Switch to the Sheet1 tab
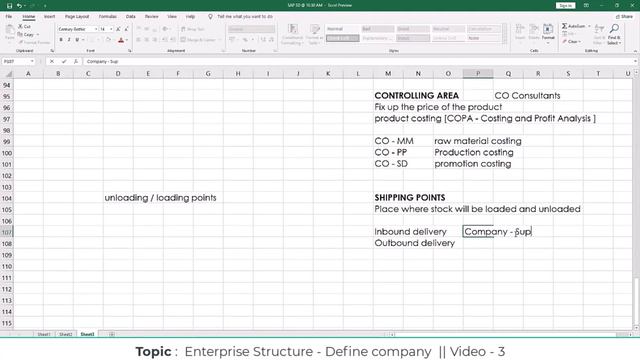 [x=44, y=334]
